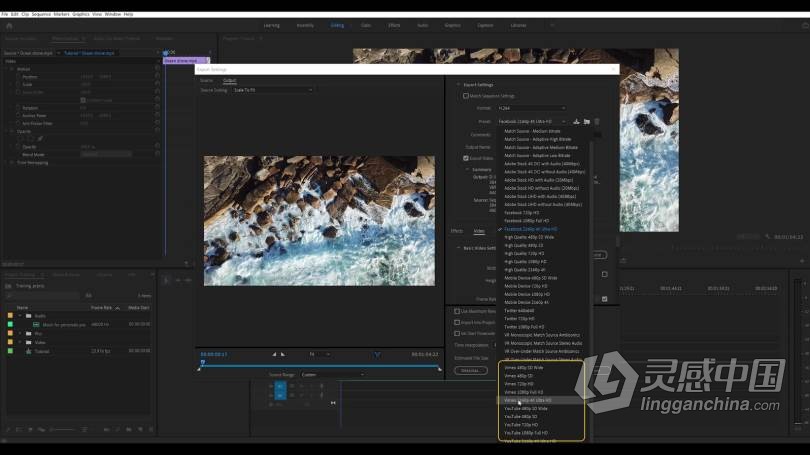810x455 pixels.
Task: Enable Match Sequence Settings checkbox
Action: 465,96
